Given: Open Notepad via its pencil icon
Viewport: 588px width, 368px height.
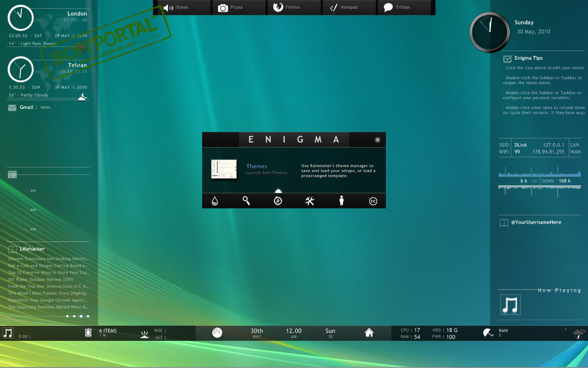Looking at the screenshot, I should pos(334,7).
